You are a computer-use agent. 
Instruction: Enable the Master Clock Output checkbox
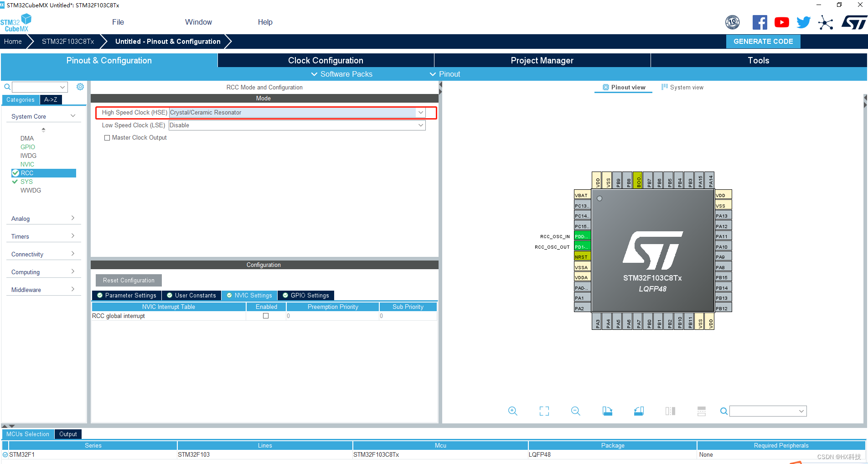(x=107, y=138)
